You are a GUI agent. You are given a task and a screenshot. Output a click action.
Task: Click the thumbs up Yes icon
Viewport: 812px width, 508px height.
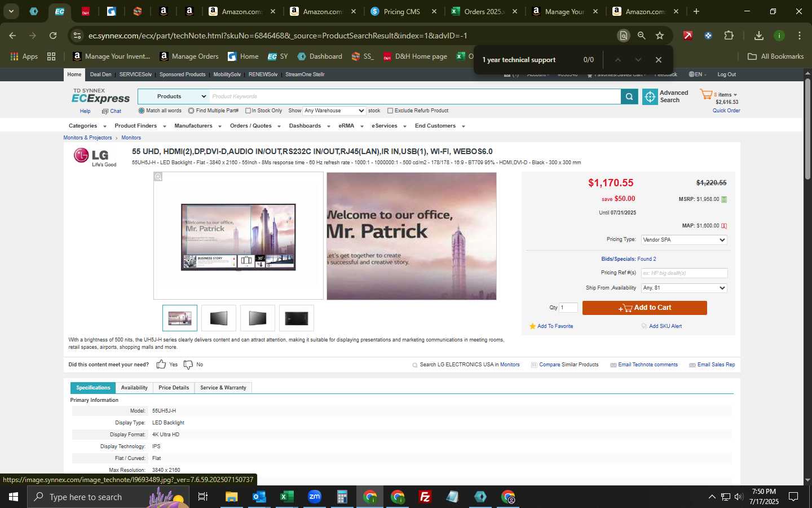pyautogui.click(x=161, y=365)
